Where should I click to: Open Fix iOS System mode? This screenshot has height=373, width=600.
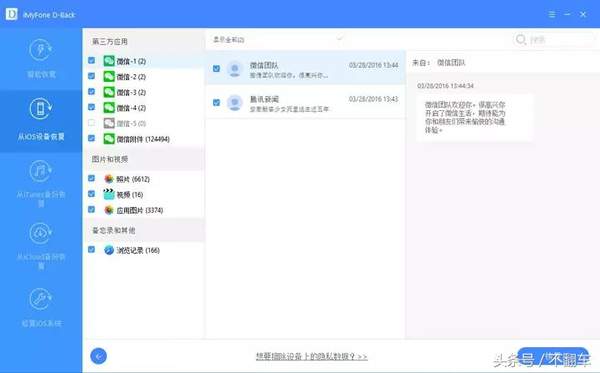click(x=41, y=308)
